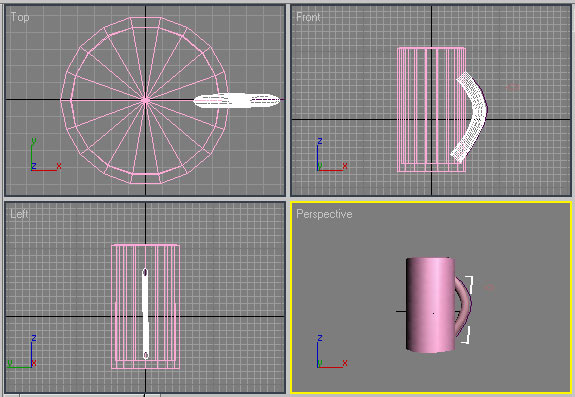Click the Top viewport label
Viewport: 575px width, 397px height.
20,17
